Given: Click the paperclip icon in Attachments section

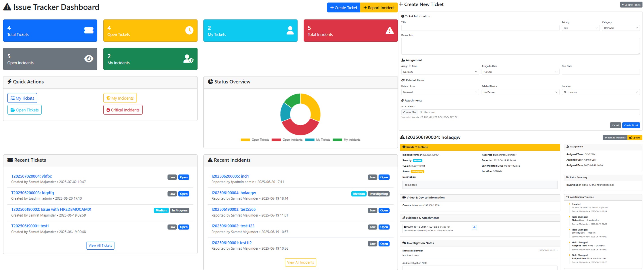Looking at the screenshot, I should (403, 100).
